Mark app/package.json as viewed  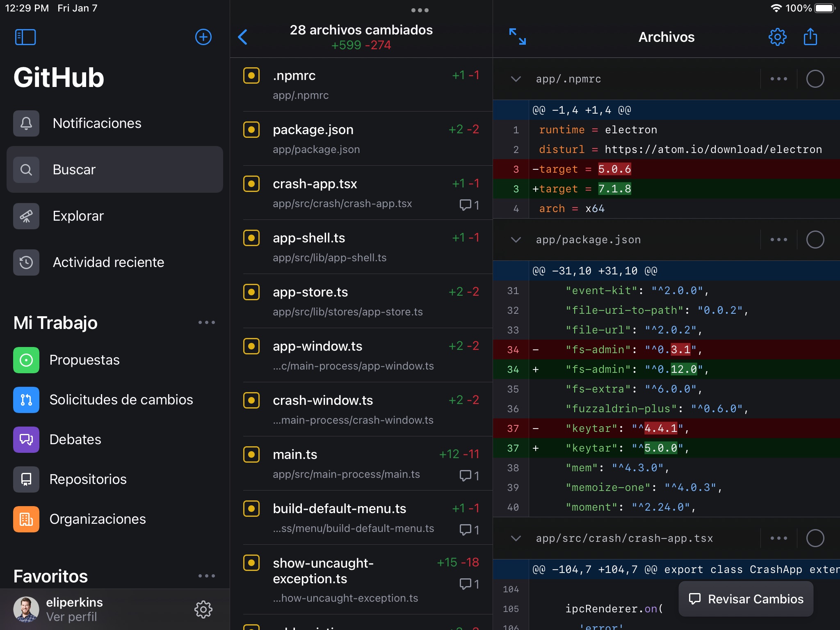pos(815,240)
